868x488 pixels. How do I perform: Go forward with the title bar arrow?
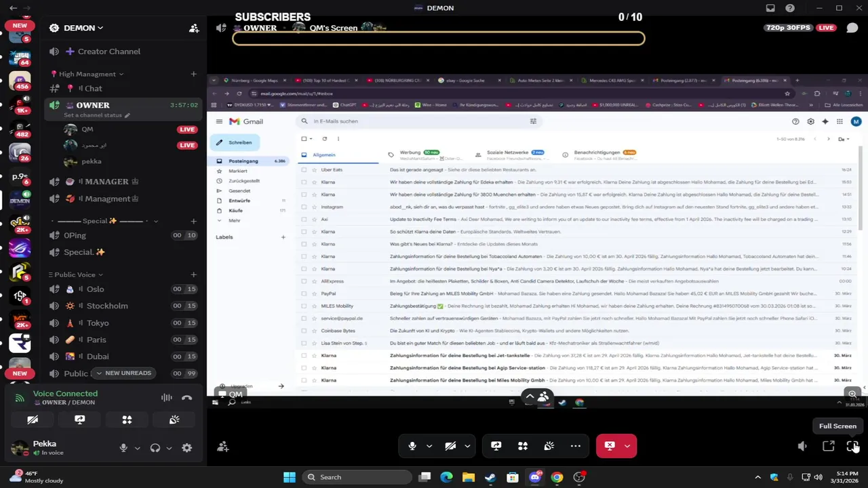coord(27,8)
